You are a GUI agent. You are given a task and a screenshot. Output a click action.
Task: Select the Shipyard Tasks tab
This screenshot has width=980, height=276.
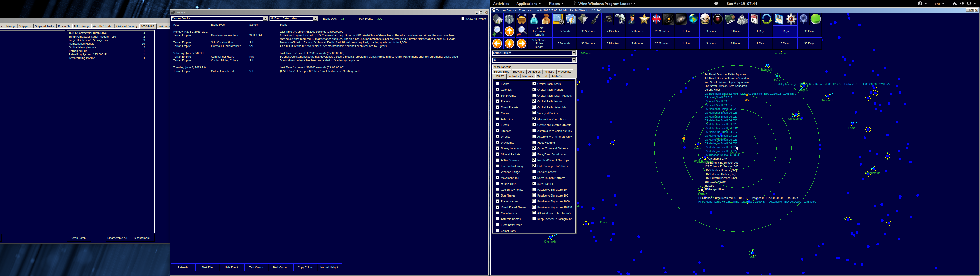tap(44, 26)
